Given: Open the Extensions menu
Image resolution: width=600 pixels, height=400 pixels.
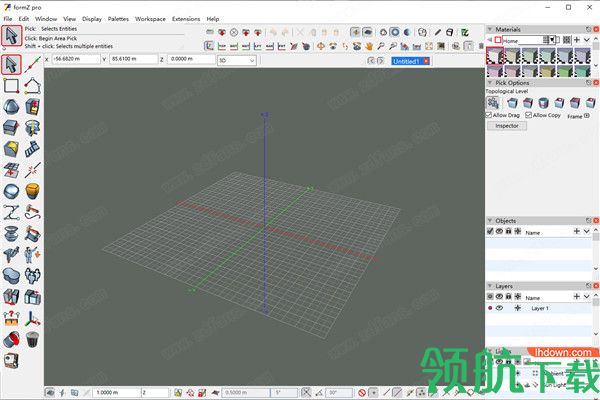Looking at the screenshot, I should click(186, 19).
